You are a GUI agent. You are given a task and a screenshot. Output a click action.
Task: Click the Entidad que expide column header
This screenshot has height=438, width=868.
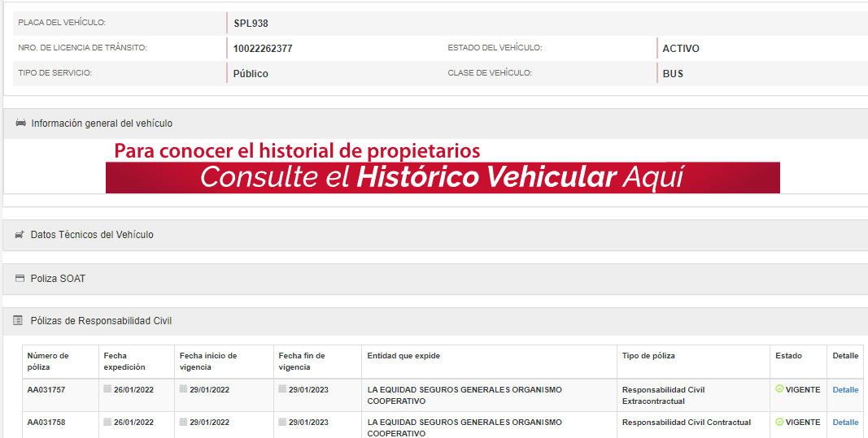click(403, 356)
